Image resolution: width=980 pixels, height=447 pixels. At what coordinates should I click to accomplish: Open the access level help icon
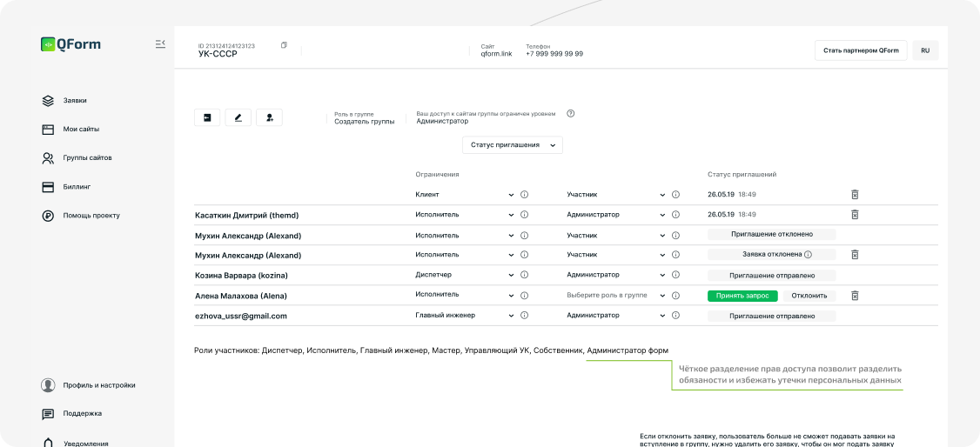[x=570, y=114]
